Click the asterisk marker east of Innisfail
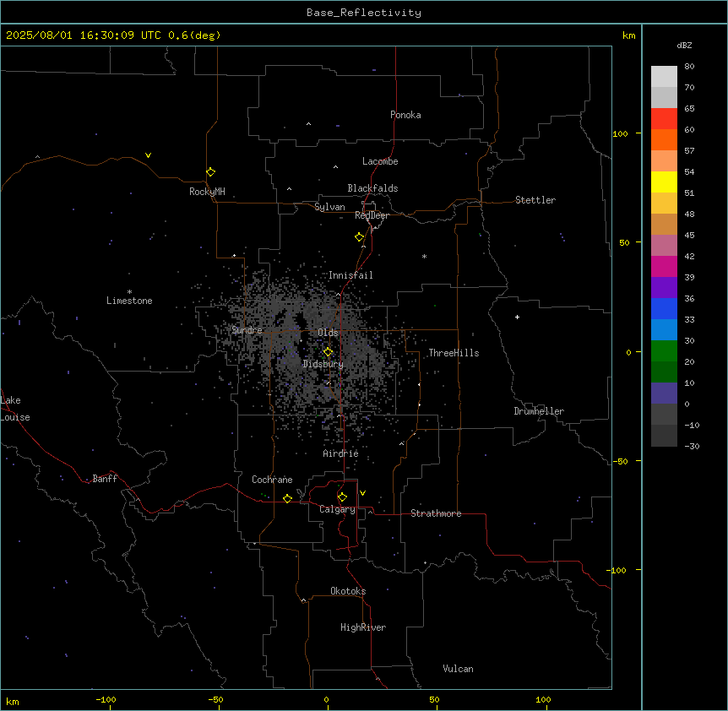 (424, 256)
